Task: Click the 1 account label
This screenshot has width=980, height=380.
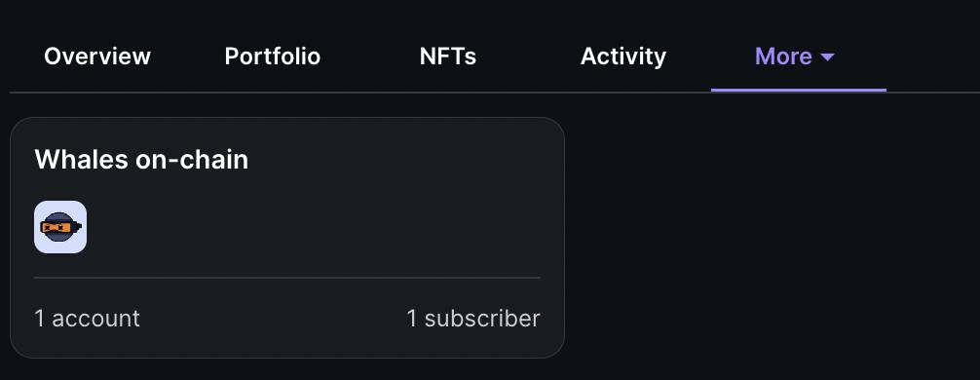Action: (x=87, y=318)
